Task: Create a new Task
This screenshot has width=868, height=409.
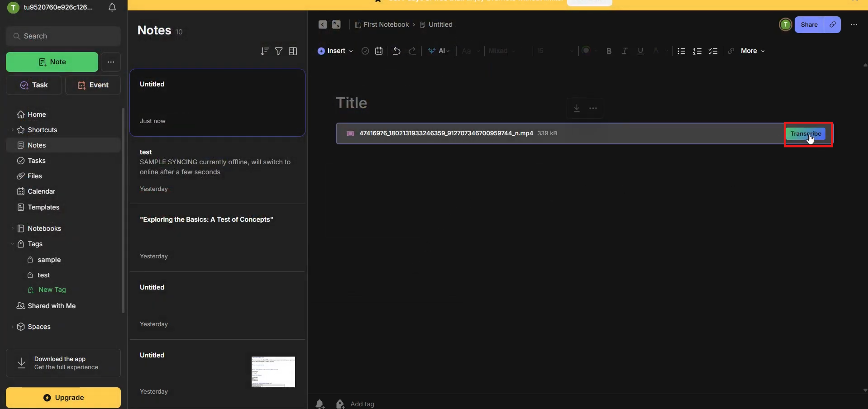Action: (x=34, y=85)
